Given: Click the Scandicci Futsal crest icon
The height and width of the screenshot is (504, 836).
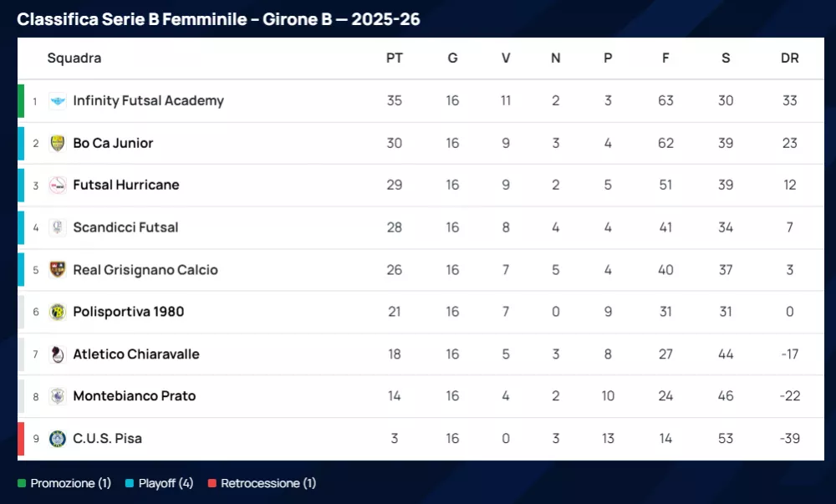Looking at the screenshot, I should (58, 227).
